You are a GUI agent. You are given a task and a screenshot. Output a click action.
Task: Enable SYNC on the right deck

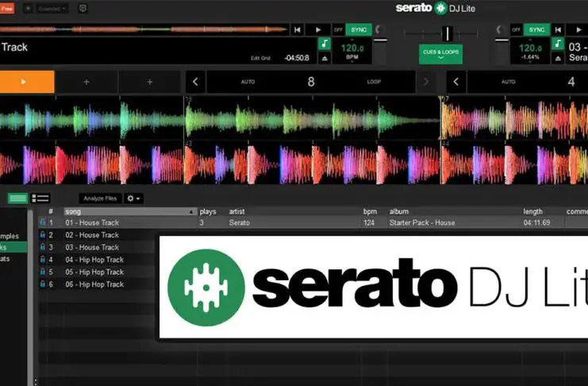click(536, 29)
